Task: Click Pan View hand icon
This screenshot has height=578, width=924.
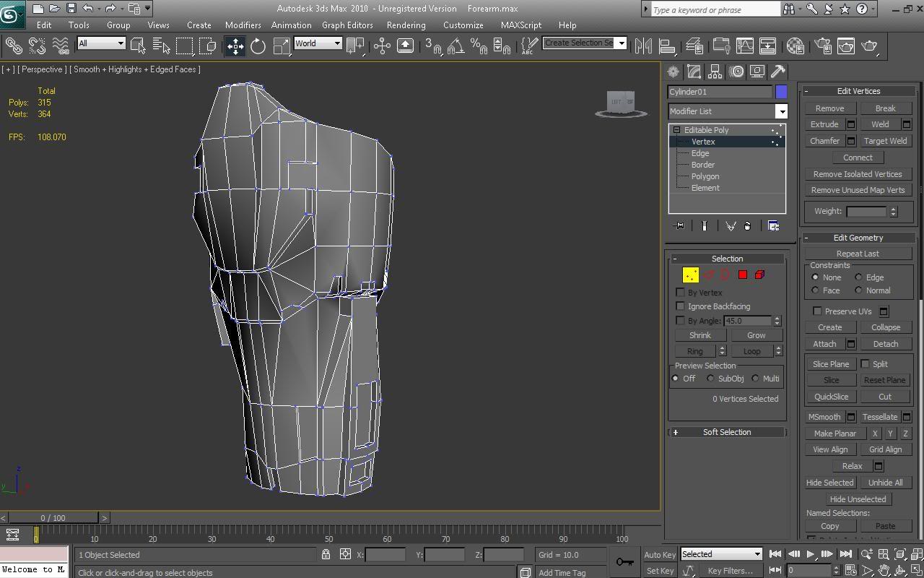Action: (884, 571)
